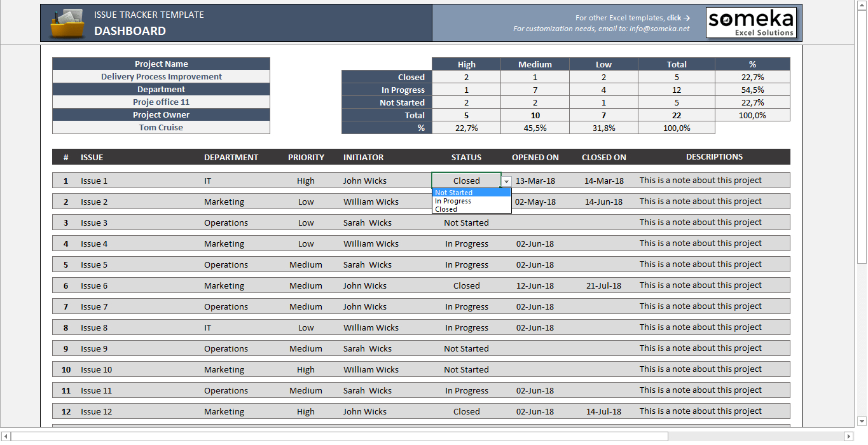Open the status dropdown arrow for Issue 1
The width and height of the screenshot is (868, 445).
506,181
